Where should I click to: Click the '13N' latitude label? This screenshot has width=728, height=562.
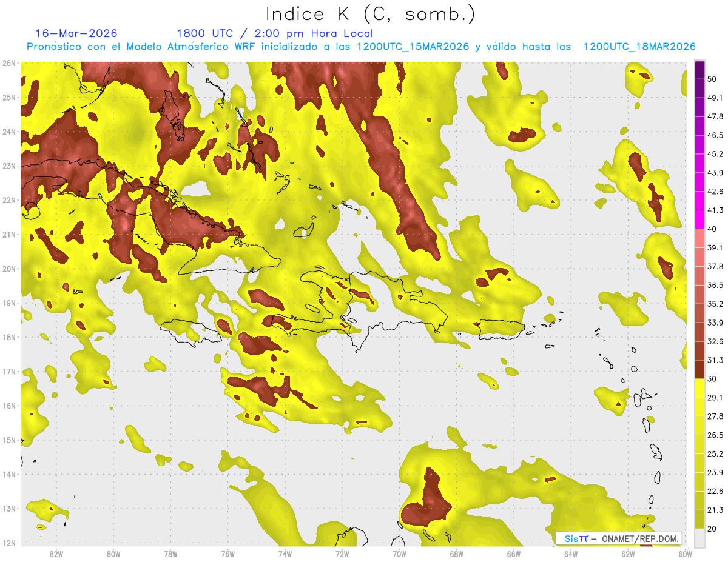pos(9,509)
